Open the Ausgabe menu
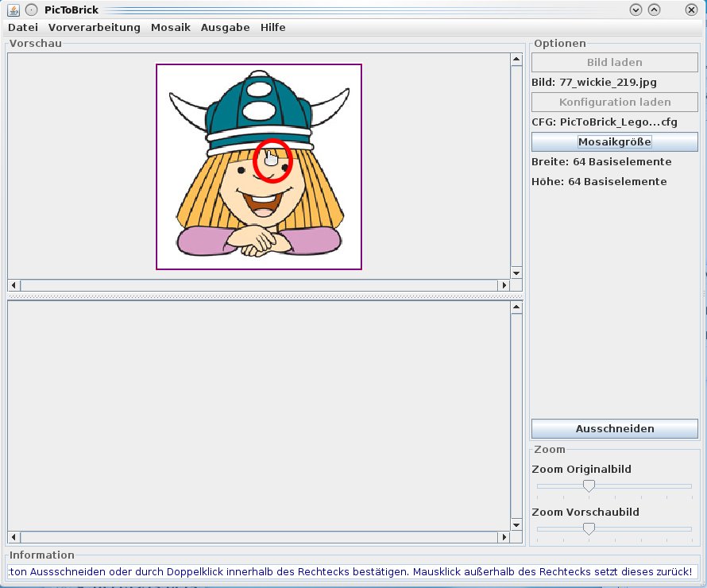 point(225,28)
